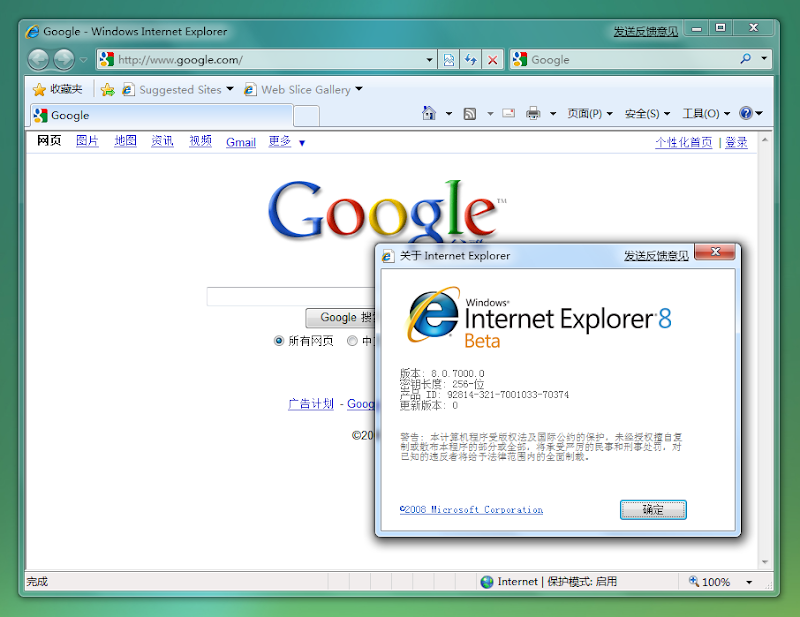Open the 图片 link on Google page
The width and height of the screenshot is (800, 617).
pos(87,141)
